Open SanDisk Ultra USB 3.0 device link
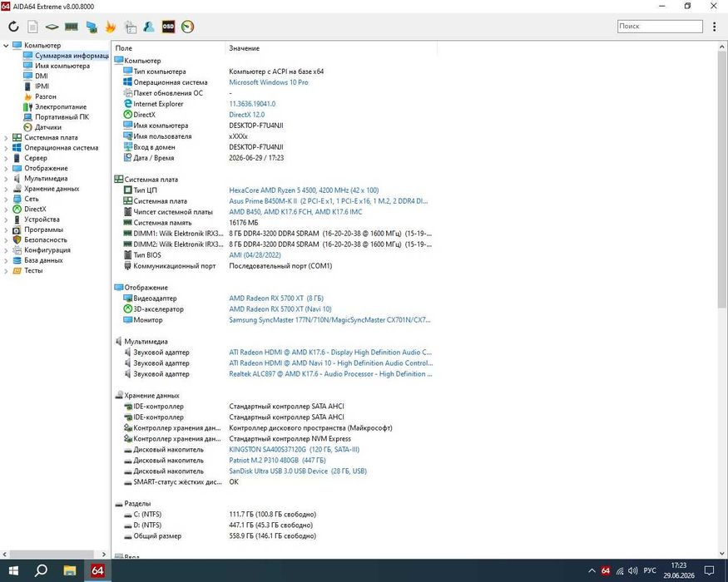The image size is (728, 582). [x=298, y=471]
